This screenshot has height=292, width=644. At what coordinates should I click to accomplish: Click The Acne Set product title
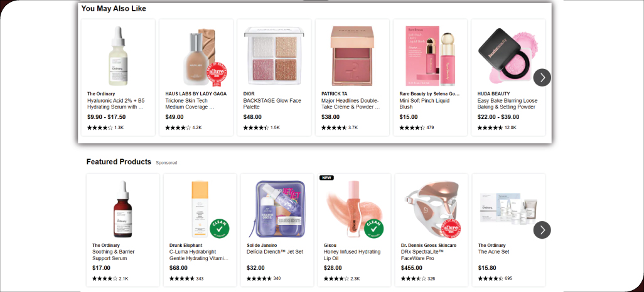pyautogui.click(x=494, y=252)
